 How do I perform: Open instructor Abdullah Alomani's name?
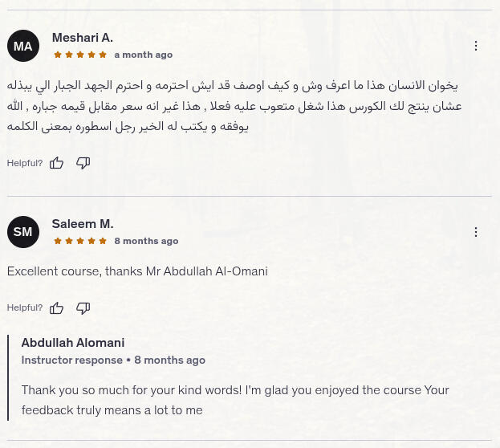point(73,343)
